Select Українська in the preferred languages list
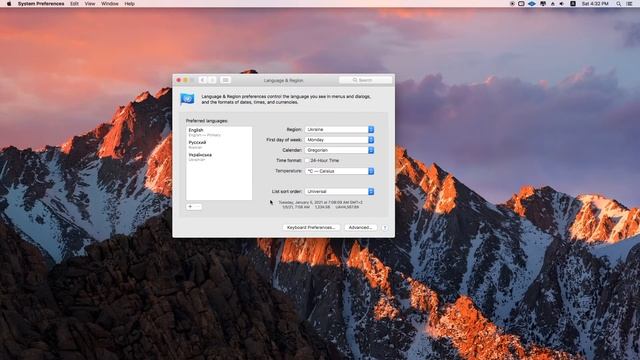Viewport: 640px width, 360px height. [x=219, y=157]
